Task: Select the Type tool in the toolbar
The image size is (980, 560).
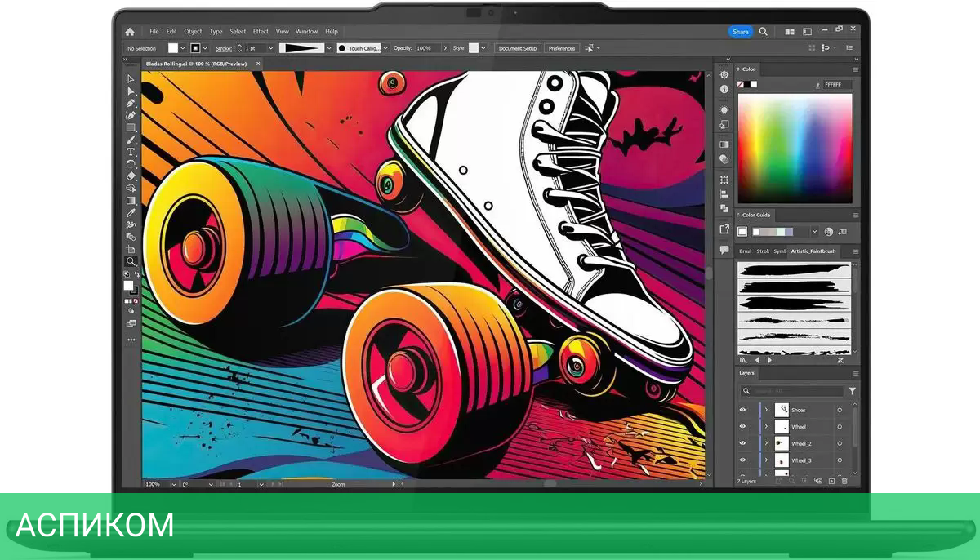Action: 131,152
